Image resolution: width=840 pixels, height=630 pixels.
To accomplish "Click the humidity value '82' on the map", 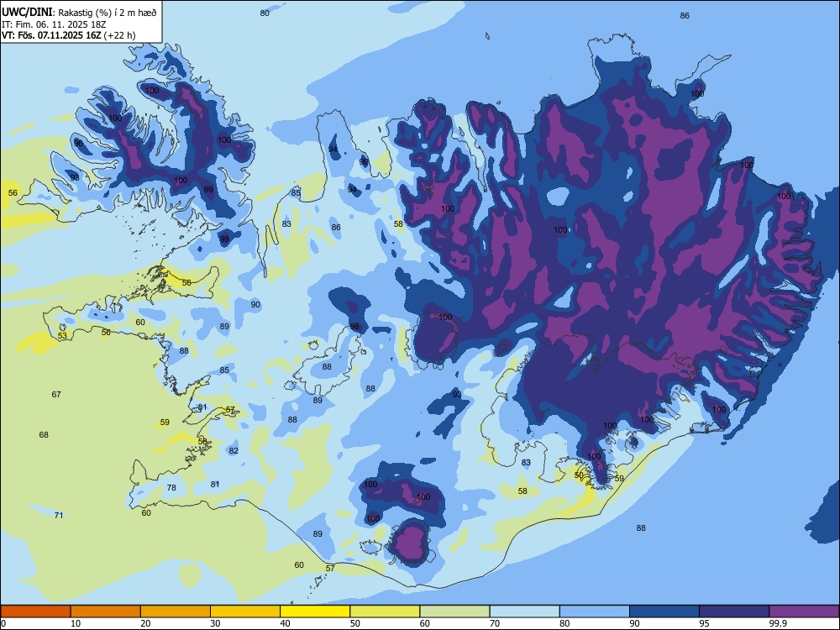I will [234, 450].
